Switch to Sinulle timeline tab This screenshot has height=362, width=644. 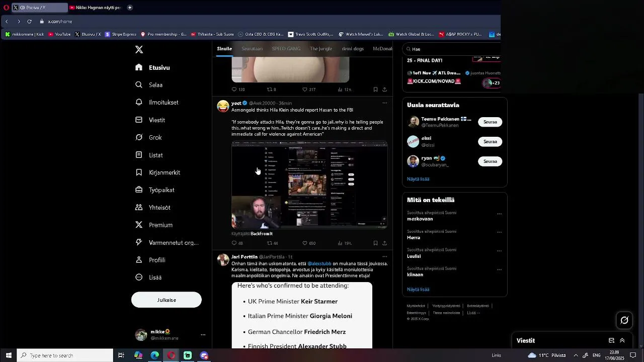coord(224,49)
